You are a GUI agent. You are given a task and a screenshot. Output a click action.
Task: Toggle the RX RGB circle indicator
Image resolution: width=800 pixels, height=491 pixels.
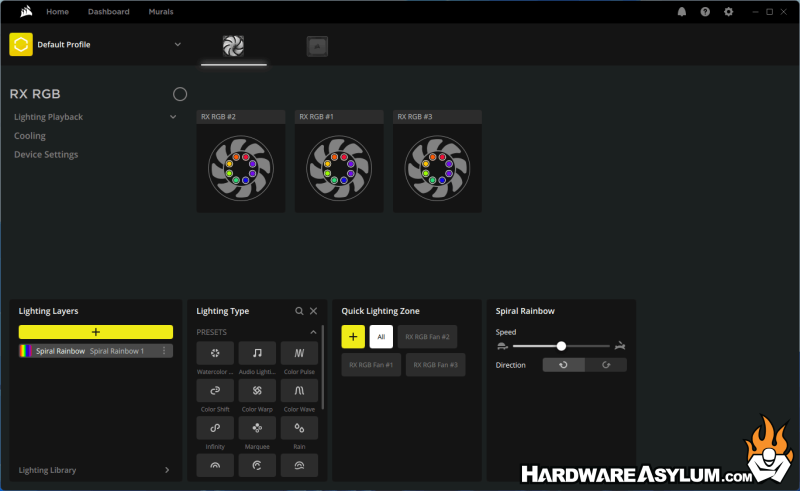point(180,94)
